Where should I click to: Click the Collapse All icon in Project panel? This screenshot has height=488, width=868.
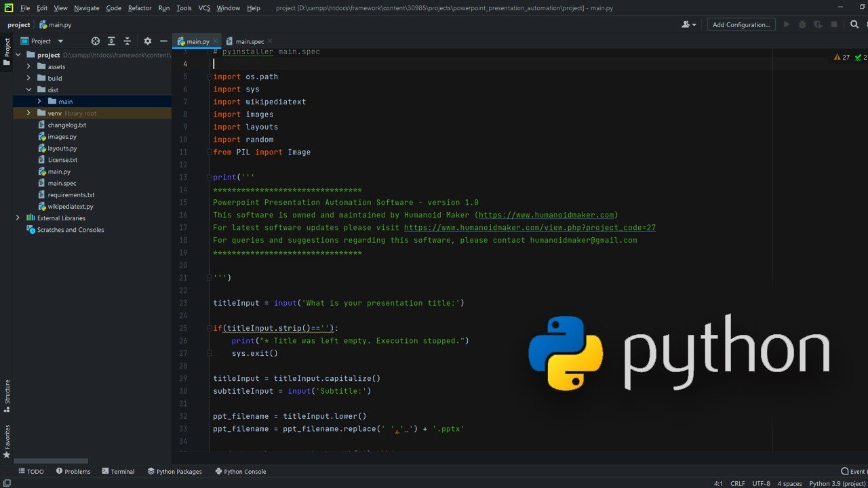pos(127,41)
